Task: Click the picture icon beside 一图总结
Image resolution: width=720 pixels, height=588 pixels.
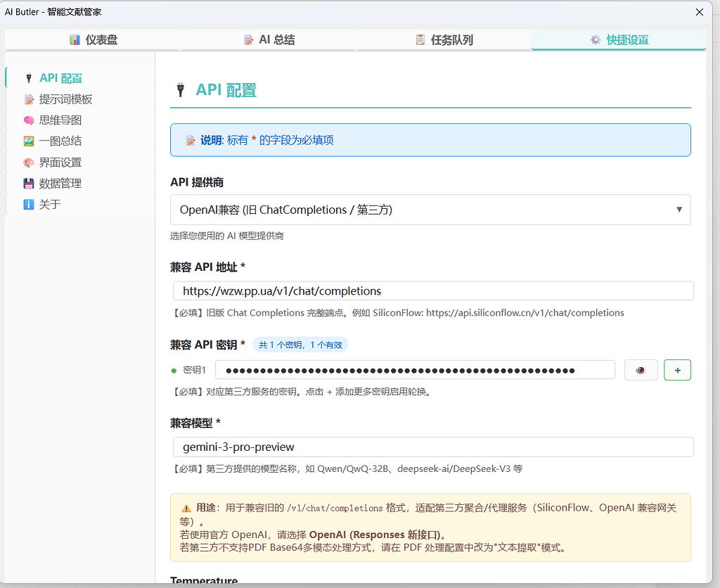Action: click(29, 141)
